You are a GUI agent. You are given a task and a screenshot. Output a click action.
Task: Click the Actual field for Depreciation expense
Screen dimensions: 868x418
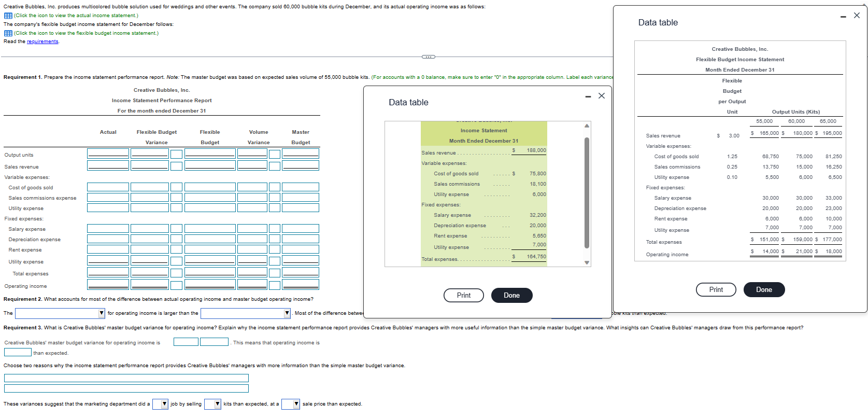click(108, 239)
